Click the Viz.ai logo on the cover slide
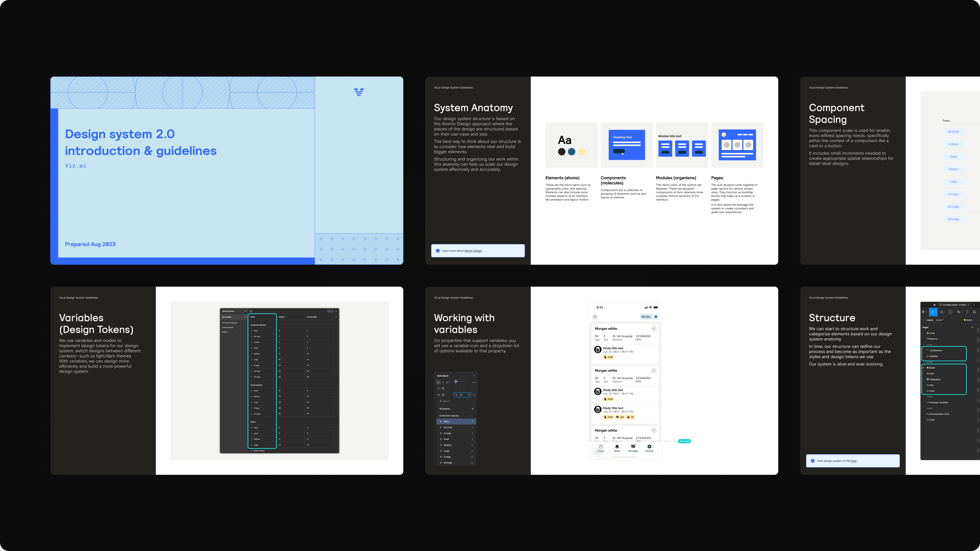Image resolution: width=980 pixels, height=551 pixels. [x=359, y=92]
